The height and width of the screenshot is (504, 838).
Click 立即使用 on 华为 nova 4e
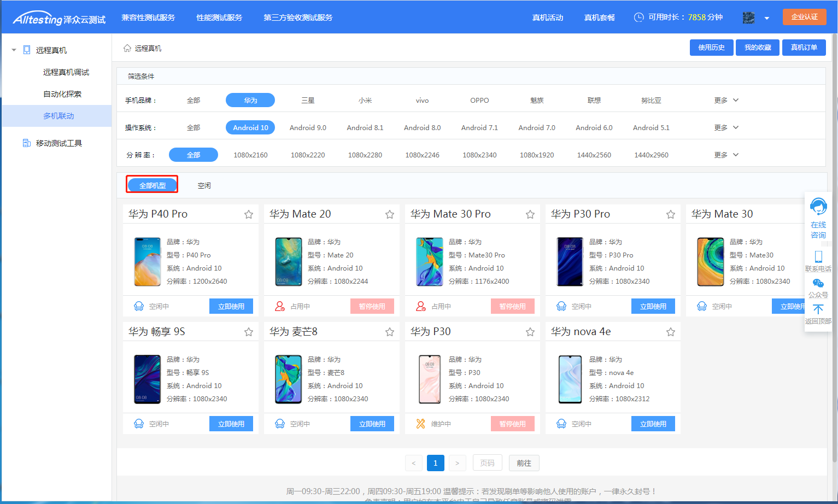pyautogui.click(x=653, y=424)
